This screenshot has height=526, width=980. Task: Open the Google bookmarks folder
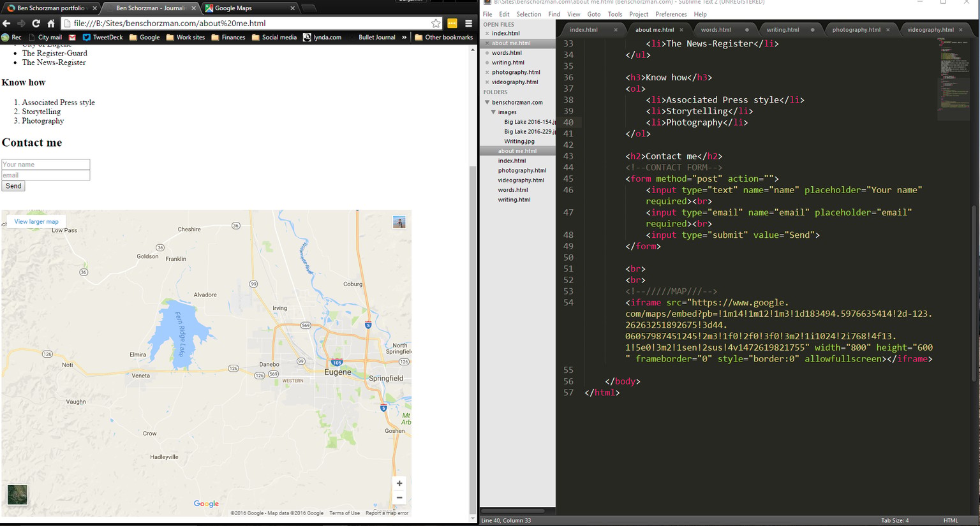[144, 37]
